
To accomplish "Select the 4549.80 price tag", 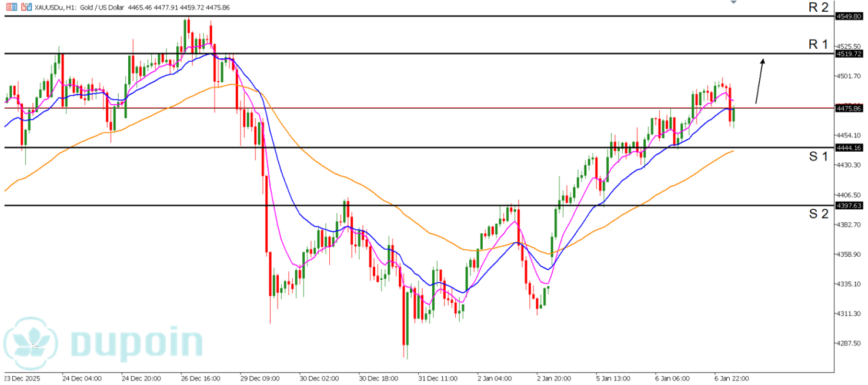I will click(849, 16).
